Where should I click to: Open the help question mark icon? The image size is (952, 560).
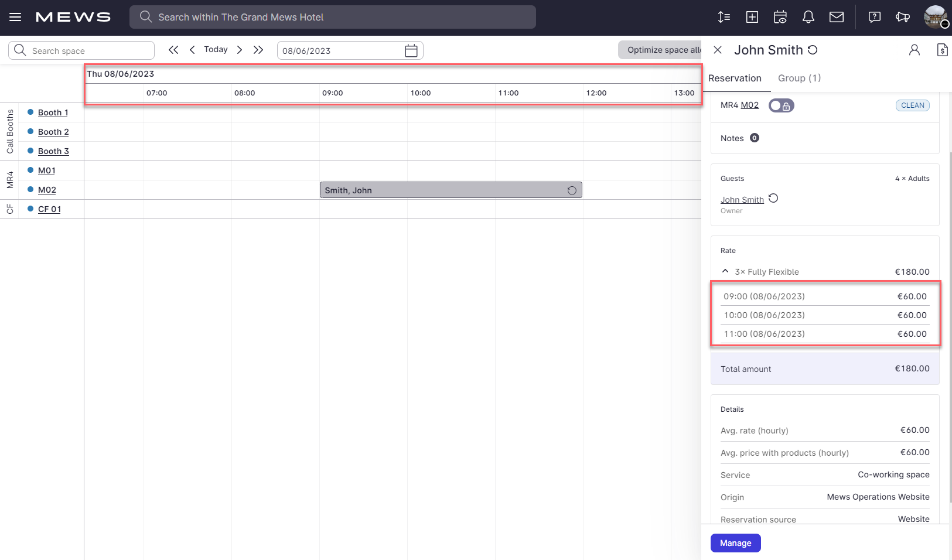pos(874,17)
